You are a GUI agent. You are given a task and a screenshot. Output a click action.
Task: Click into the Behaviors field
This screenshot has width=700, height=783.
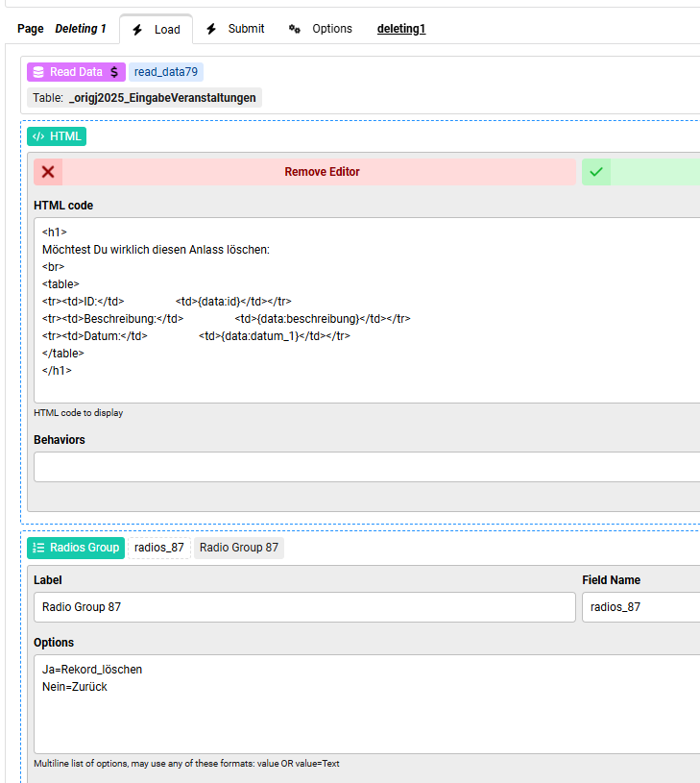tap(365, 467)
